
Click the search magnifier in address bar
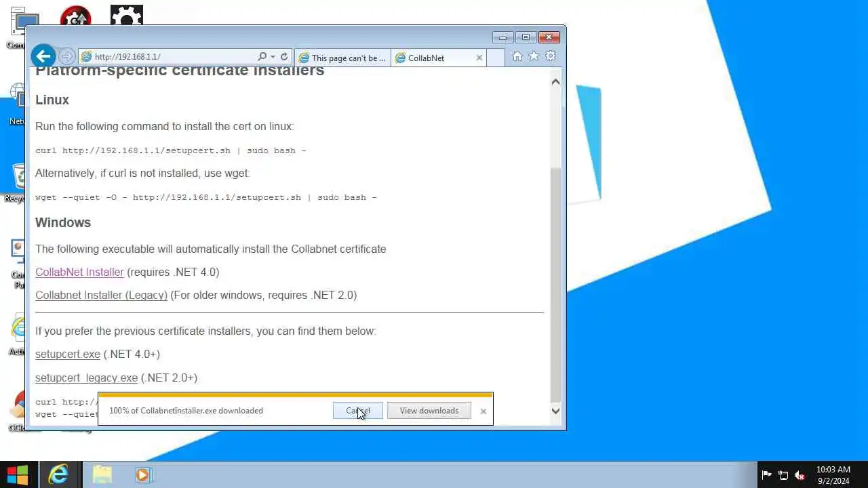[x=262, y=57]
